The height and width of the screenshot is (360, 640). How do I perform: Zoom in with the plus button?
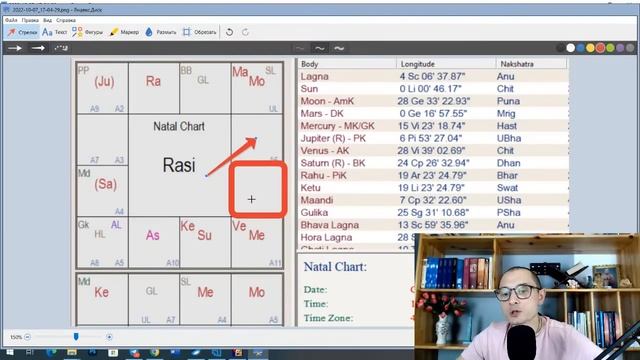[x=109, y=337]
